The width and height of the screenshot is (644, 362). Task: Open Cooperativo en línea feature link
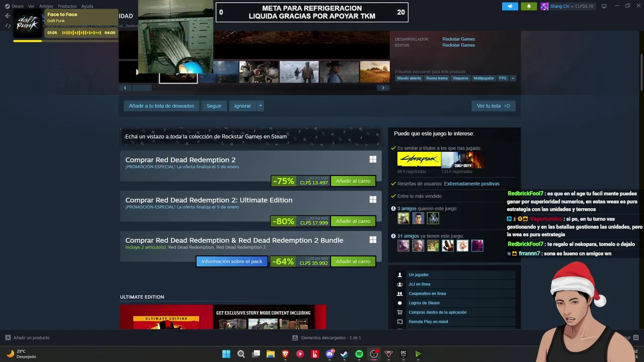tap(427, 294)
